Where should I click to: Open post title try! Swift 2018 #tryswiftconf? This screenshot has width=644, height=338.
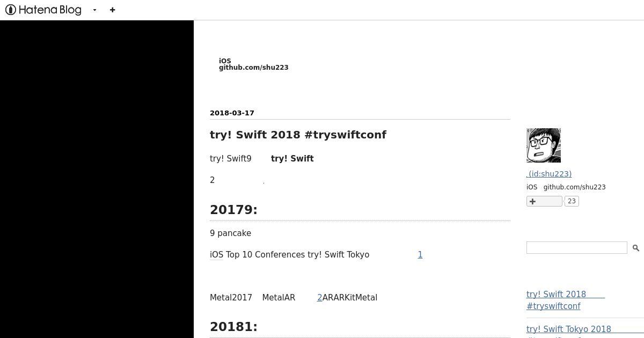coord(298,135)
